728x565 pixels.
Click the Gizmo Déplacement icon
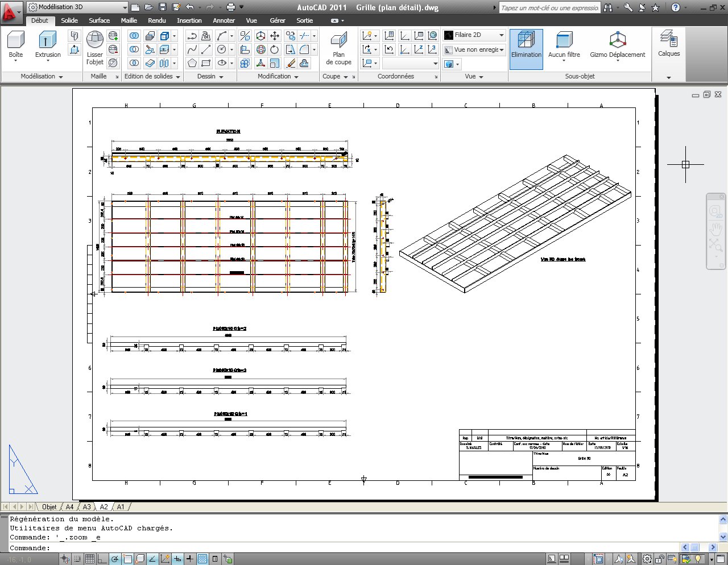coord(617,41)
